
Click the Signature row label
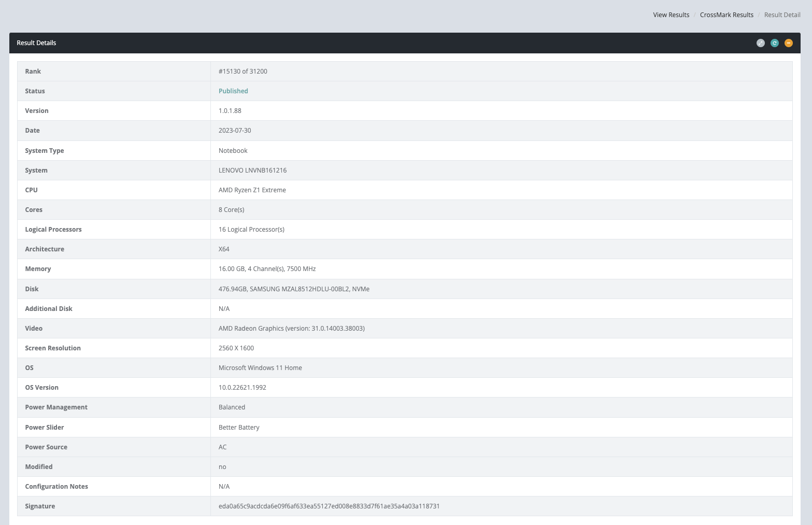(40, 506)
